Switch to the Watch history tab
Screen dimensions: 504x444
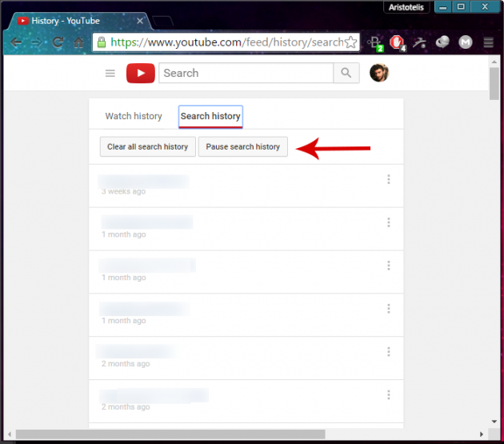(x=134, y=117)
